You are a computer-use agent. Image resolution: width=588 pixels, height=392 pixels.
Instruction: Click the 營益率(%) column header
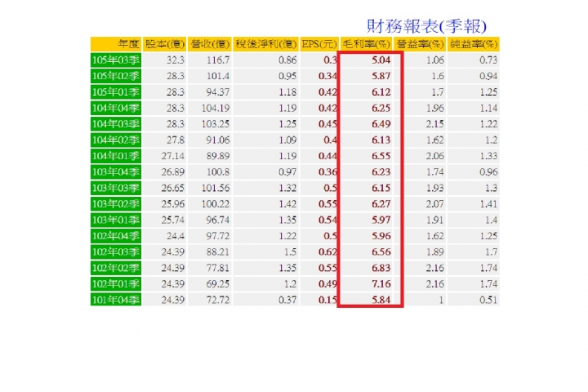pyautogui.click(x=420, y=44)
